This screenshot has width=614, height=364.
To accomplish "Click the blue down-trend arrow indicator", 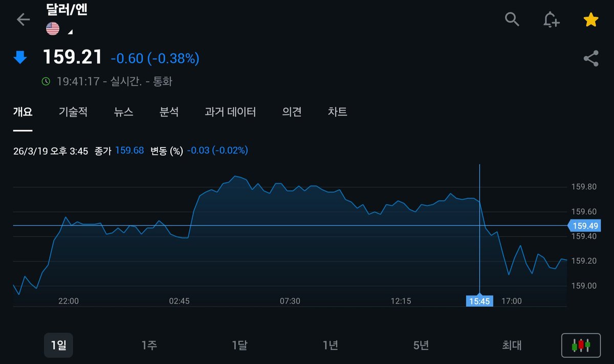I will (19, 56).
